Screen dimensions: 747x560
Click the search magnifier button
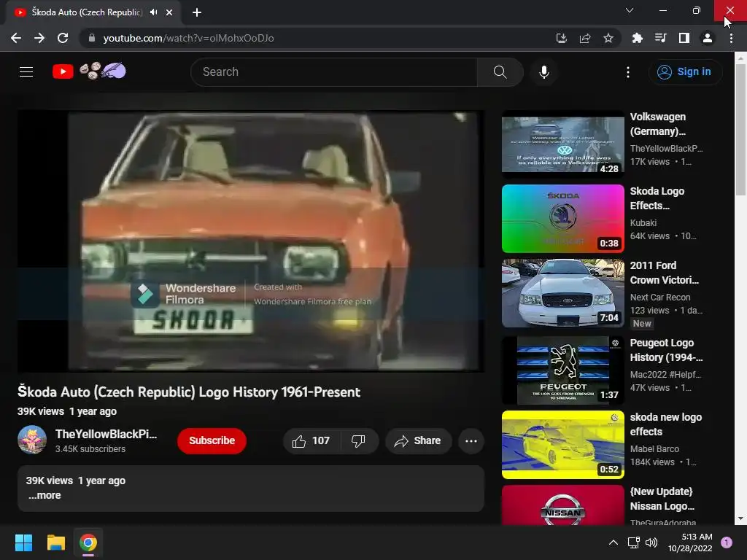pyautogui.click(x=500, y=72)
